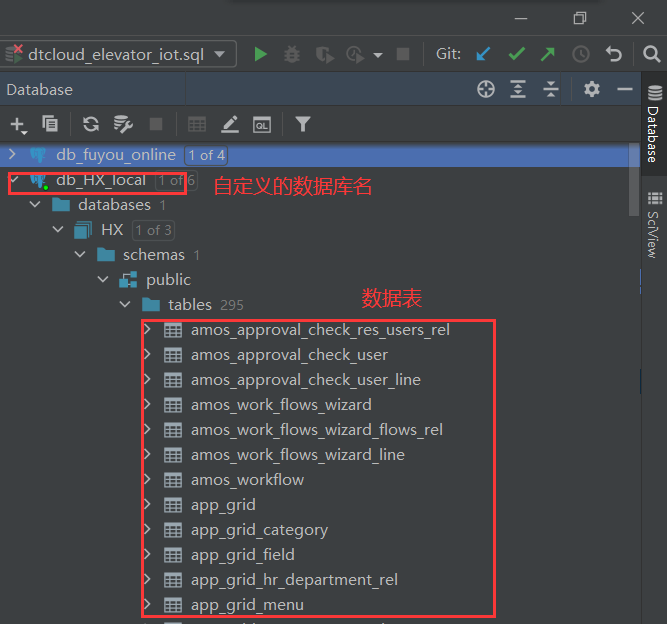Expand all nodes in Database panel
The image size is (667, 624).
click(518, 89)
